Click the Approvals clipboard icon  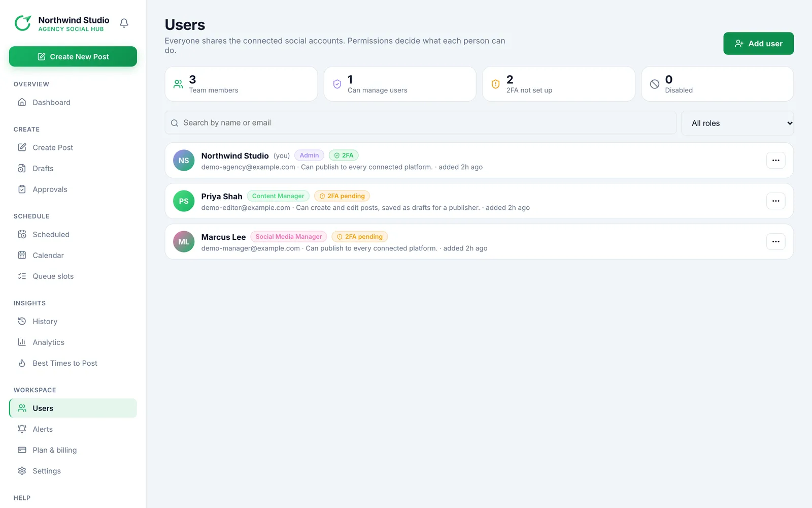(x=22, y=189)
